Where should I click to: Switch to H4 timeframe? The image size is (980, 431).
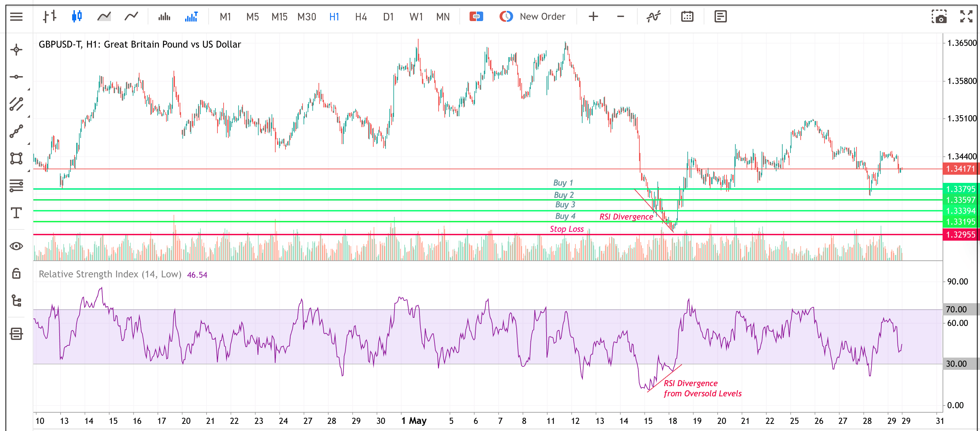click(x=361, y=17)
